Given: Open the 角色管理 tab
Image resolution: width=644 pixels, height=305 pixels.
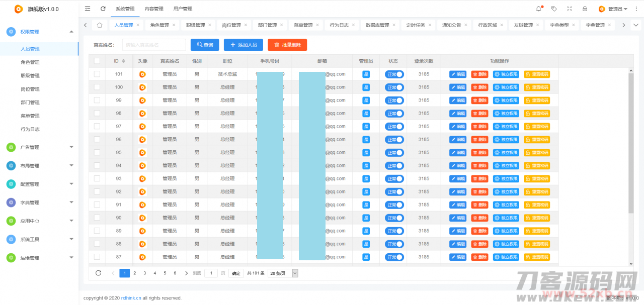Looking at the screenshot, I should [x=159, y=25].
